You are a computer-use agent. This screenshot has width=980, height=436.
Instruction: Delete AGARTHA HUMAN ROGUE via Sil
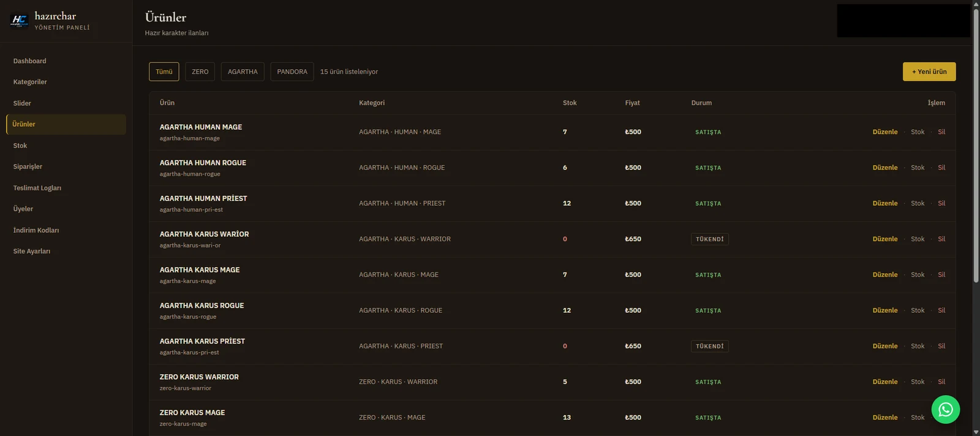[941, 168]
